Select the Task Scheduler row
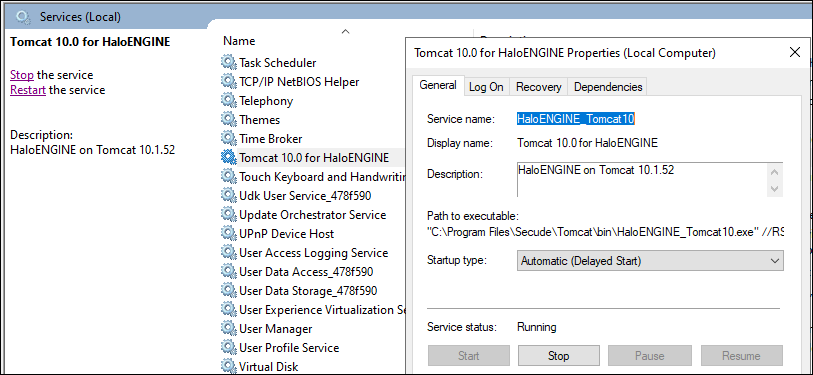This screenshot has height=375, width=813. coord(313,62)
